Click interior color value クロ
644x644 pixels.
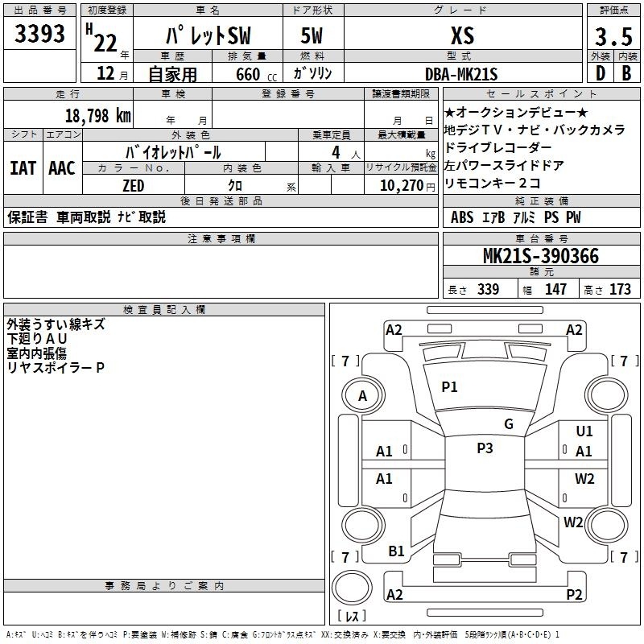(235, 186)
